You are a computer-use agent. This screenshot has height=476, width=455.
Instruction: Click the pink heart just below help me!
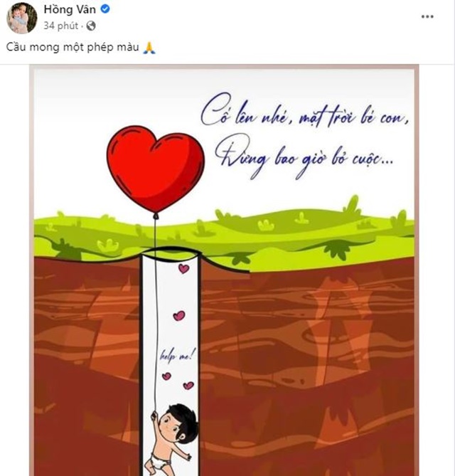point(166,376)
